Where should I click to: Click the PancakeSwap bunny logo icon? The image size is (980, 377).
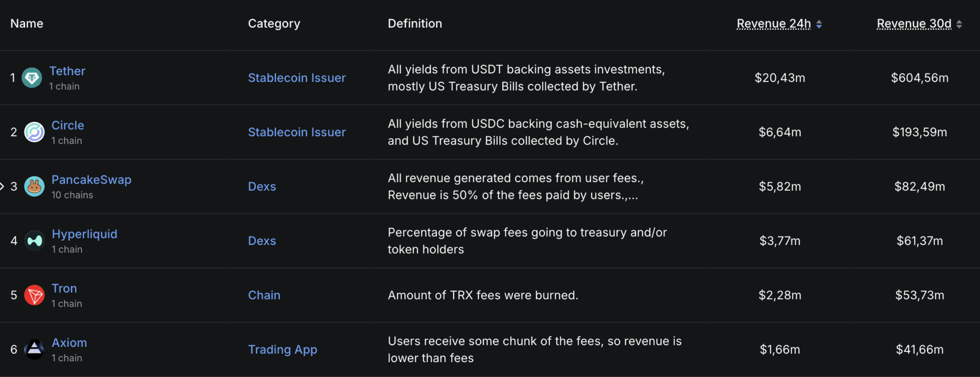coord(34,187)
